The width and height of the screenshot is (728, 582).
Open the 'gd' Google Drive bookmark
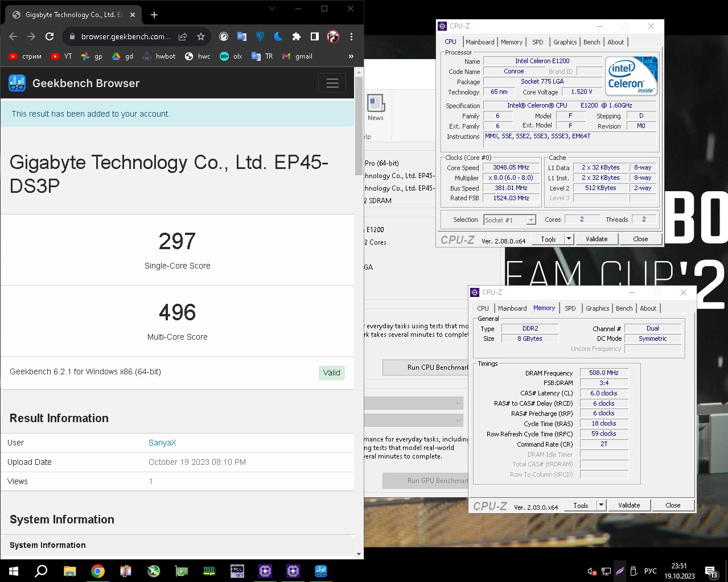pyautogui.click(x=122, y=56)
